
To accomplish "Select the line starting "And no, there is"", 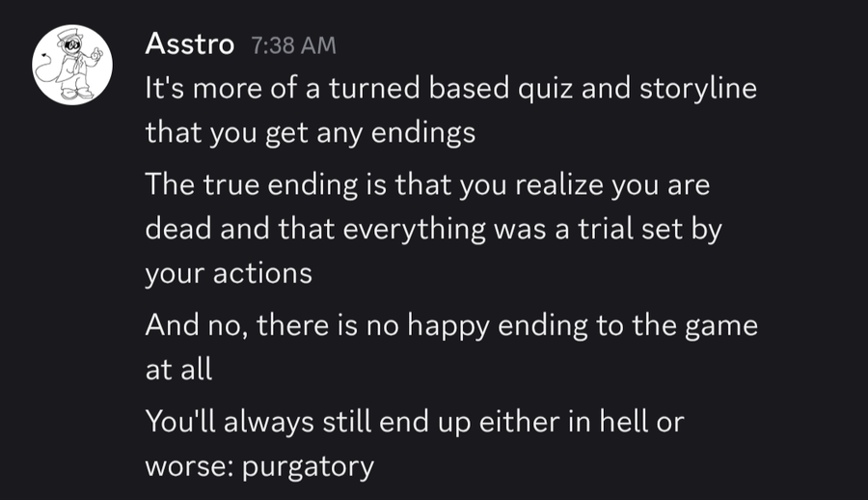I will 451,325.
